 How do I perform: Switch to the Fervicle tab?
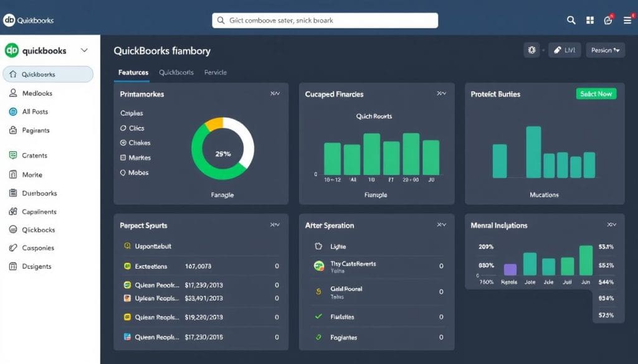coord(216,73)
